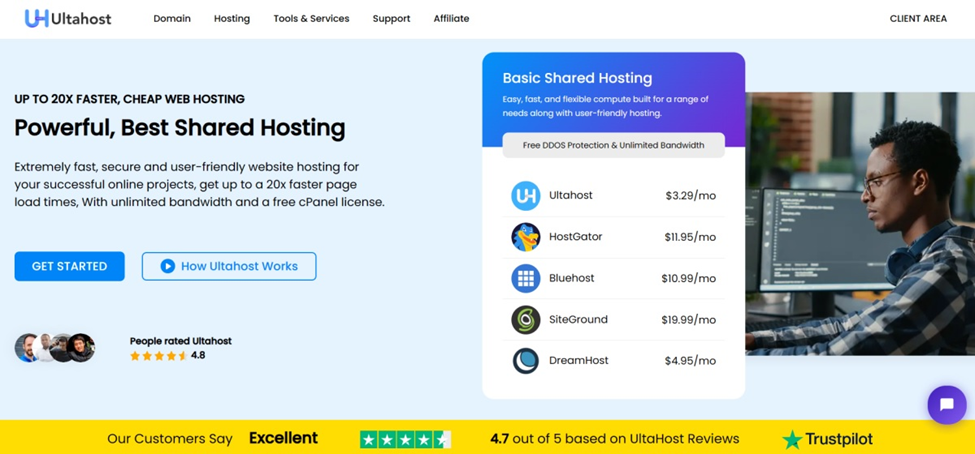Click the How Ultahost Works button
This screenshot has height=454, width=975.
coord(229,266)
